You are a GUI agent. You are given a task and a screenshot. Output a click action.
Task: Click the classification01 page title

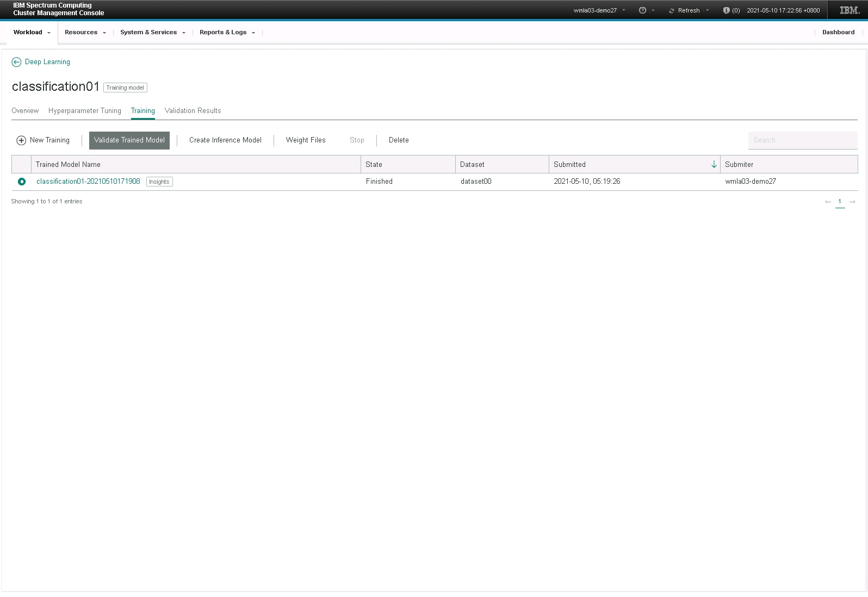[x=55, y=86]
